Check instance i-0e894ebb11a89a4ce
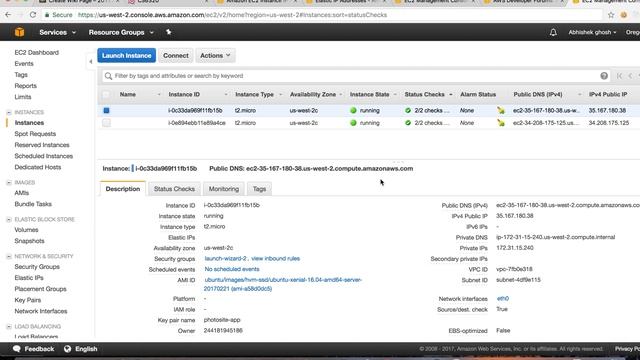Screen dimensions: 640x360 click(x=106, y=123)
